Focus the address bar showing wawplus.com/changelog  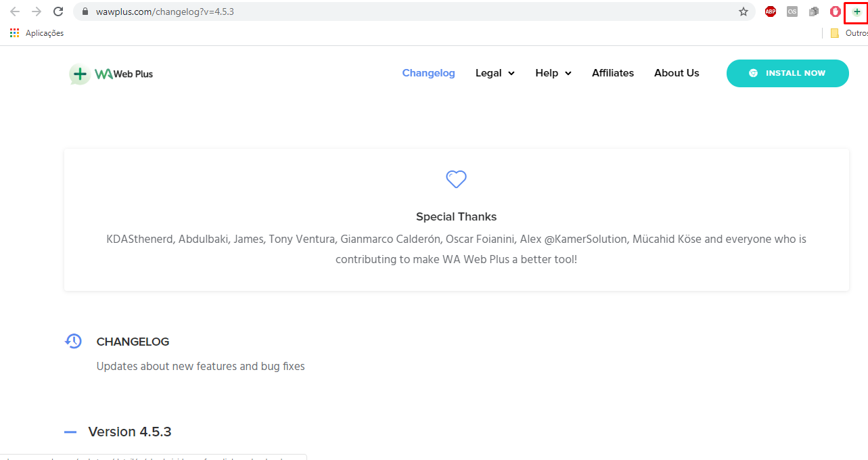click(x=413, y=11)
